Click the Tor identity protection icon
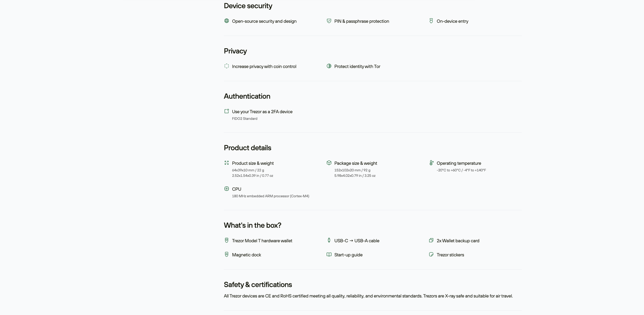The height and width of the screenshot is (315, 644). [329, 66]
